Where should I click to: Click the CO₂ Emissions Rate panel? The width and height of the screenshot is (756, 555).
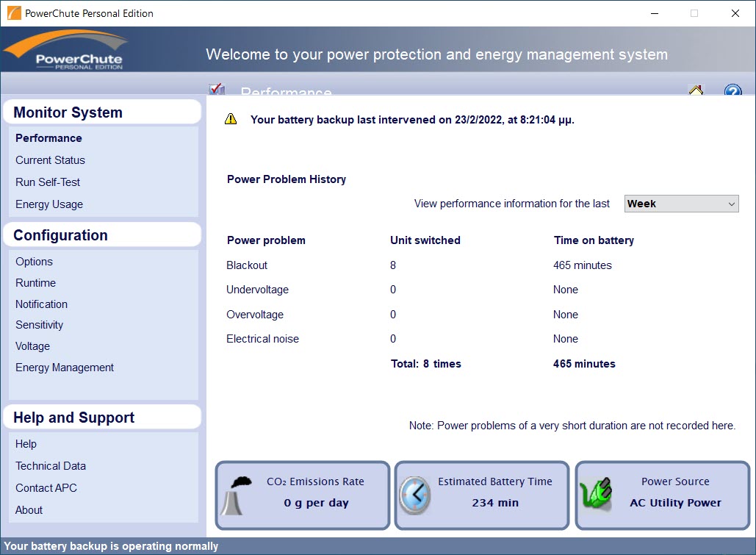(302, 495)
